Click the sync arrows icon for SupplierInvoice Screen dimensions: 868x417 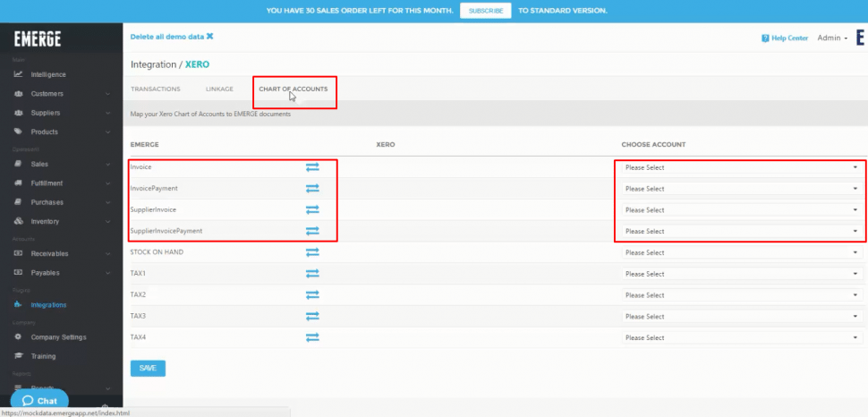[x=313, y=210]
